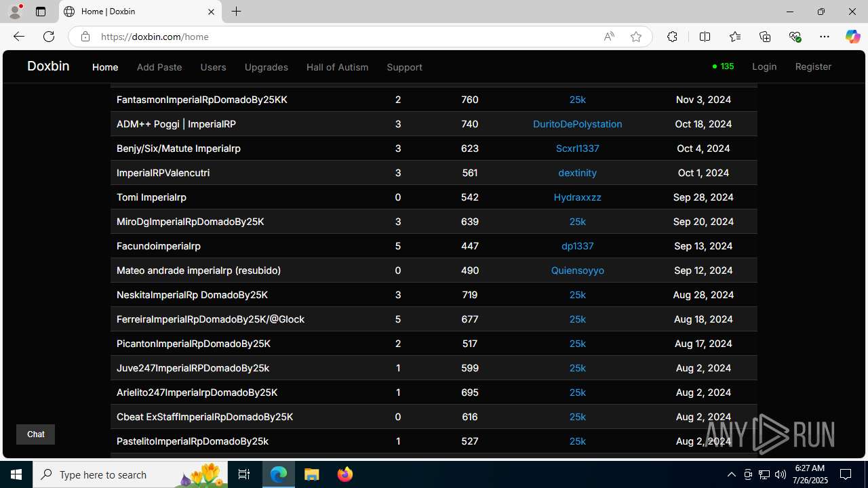Click the Read aloud icon
868x488 pixels.
pyautogui.click(x=609, y=37)
